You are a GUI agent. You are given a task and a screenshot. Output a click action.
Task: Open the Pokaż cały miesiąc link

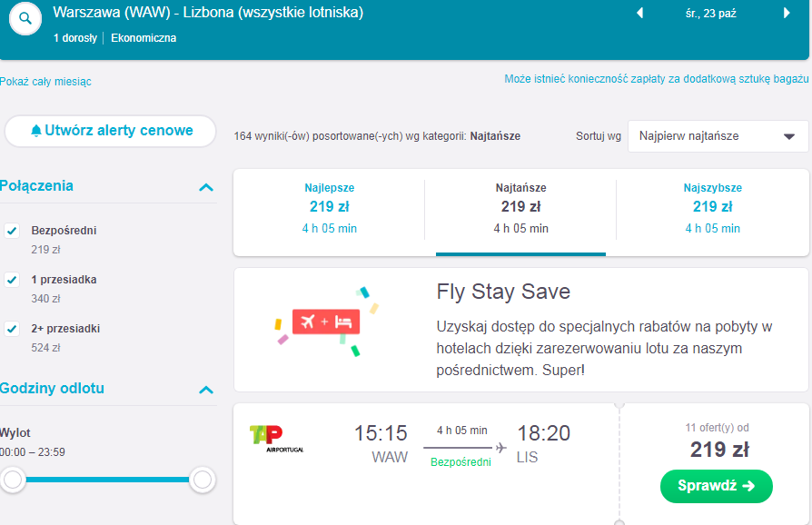point(45,81)
